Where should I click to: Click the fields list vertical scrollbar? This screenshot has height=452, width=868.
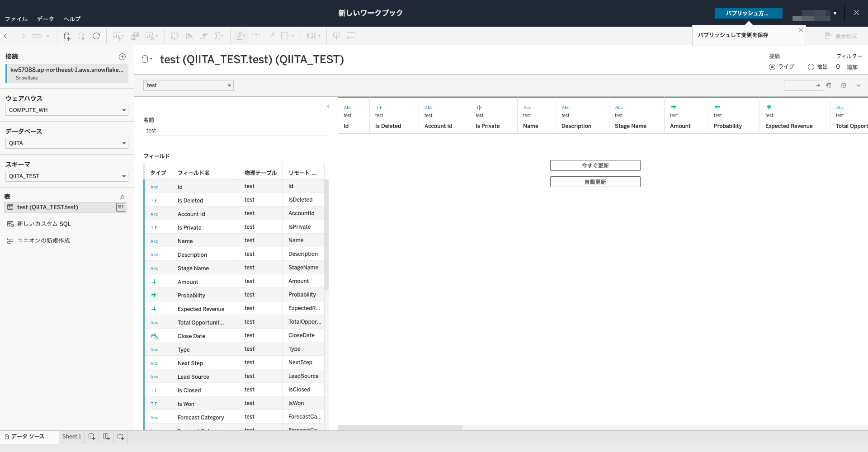326,235
